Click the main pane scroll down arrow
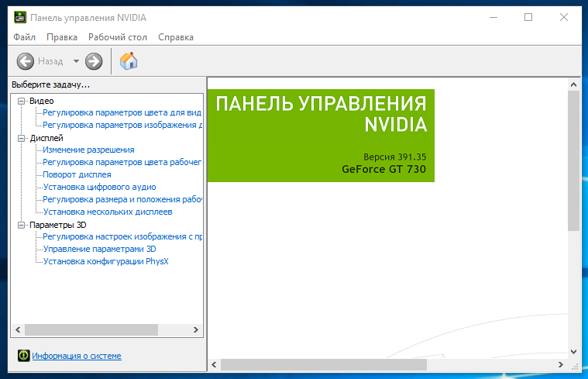 (574, 352)
